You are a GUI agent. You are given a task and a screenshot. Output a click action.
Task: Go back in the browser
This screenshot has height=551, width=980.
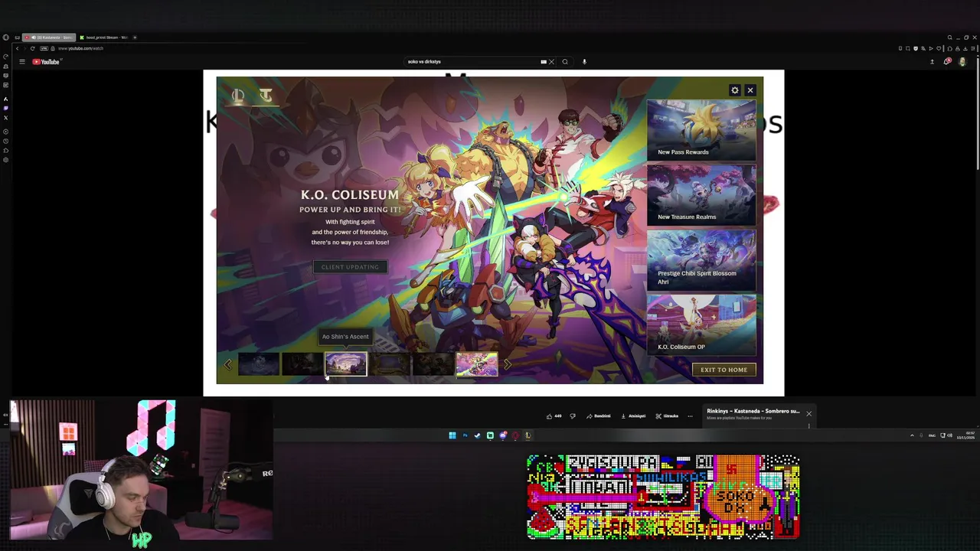pyautogui.click(x=17, y=48)
